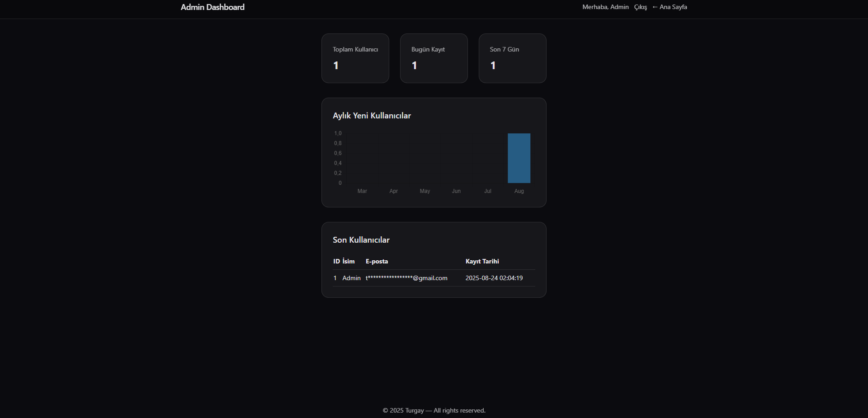Click the 2025-08-24 registration date cell
868x418 pixels.
coord(494,278)
